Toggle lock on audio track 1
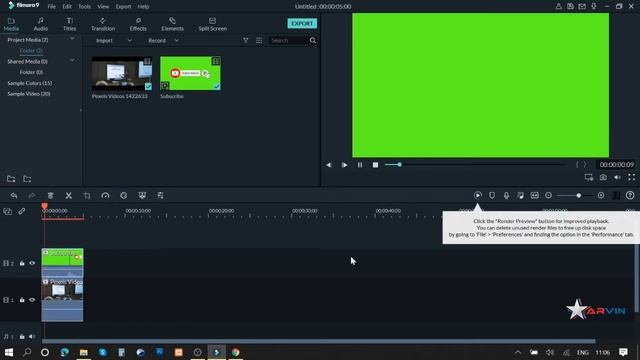Image resolution: width=640 pixels, height=360 pixels. click(22, 337)
